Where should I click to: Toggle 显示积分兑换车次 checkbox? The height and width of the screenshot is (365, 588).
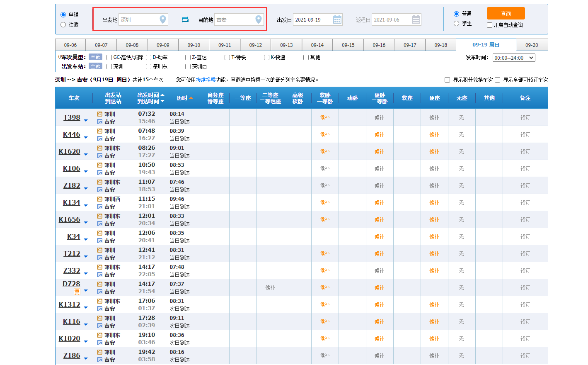[x=447, y=80]
